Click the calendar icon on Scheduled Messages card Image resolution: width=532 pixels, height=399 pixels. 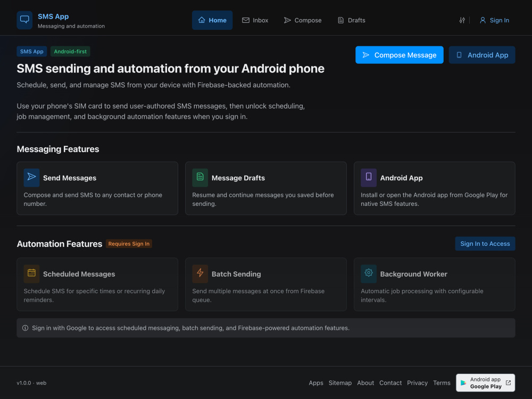(x=31, y=273)
